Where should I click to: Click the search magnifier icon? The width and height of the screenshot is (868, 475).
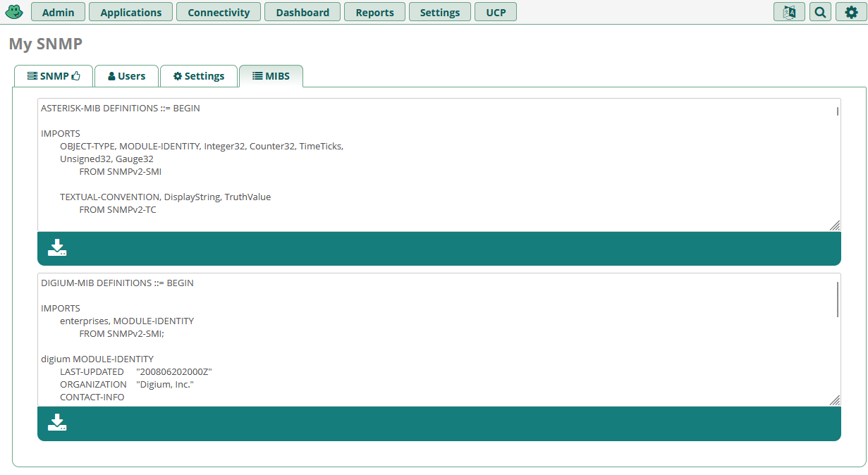click(x=820, y=12)
